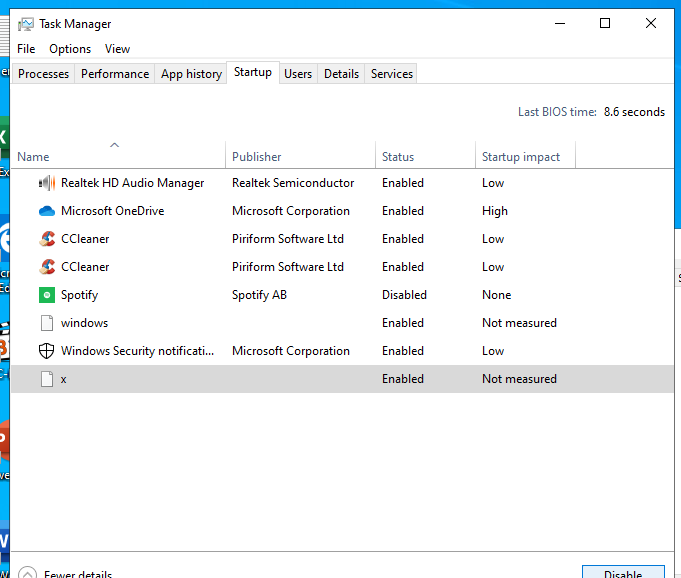Close the Task Manager window
This screenshot has height=578, width=681.
(x=651, y=23)
